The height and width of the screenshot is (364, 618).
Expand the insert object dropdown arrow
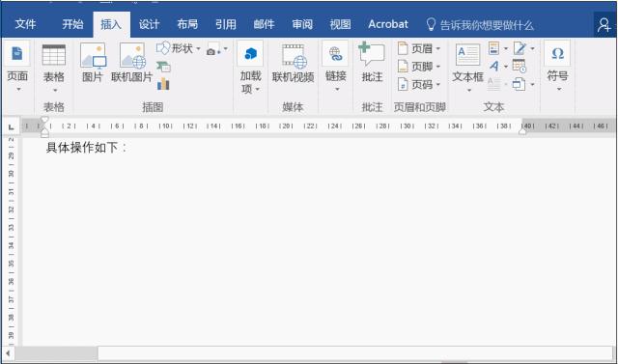coord(532,84)
